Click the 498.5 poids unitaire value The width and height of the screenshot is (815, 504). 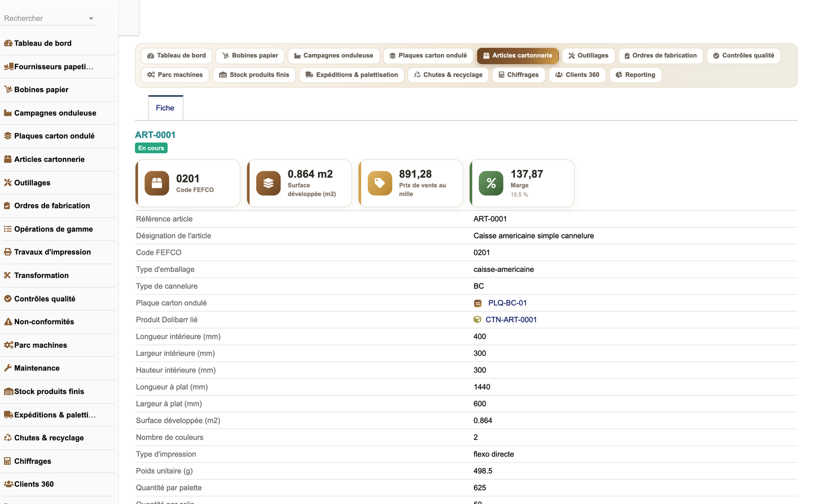483,471
